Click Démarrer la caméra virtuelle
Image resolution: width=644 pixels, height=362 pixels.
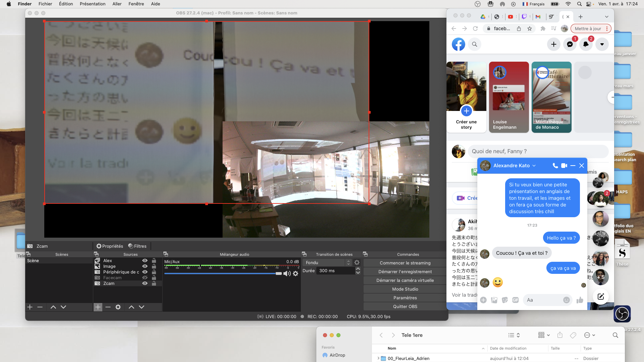click(x=405, y=280)
